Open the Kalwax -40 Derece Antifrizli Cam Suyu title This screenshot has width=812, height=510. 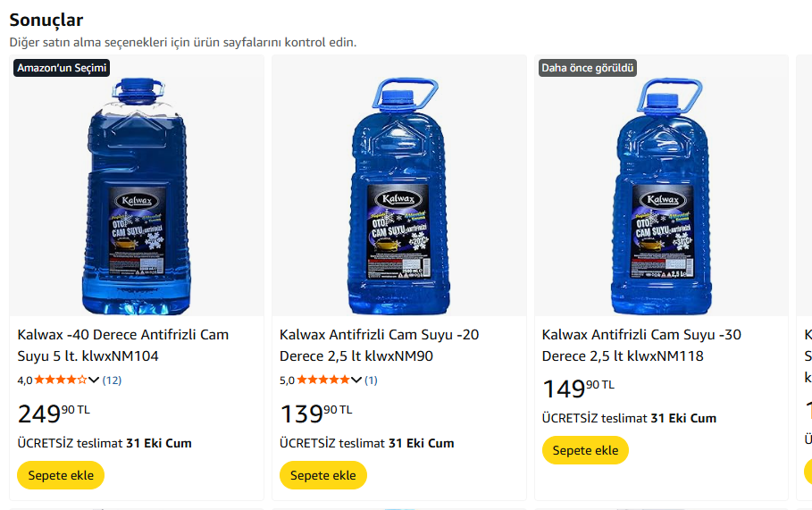click(123, 345)
